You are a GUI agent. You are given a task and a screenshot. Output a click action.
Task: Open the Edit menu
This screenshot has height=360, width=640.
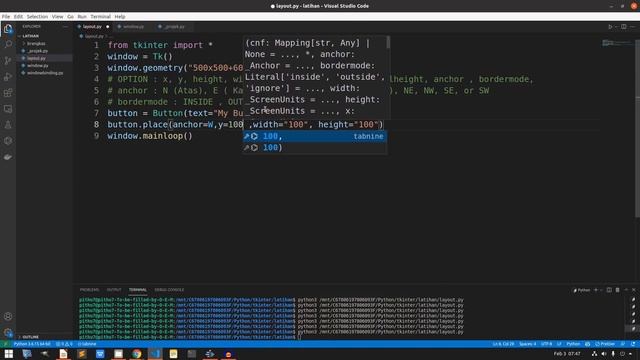[x=18, y=17]
